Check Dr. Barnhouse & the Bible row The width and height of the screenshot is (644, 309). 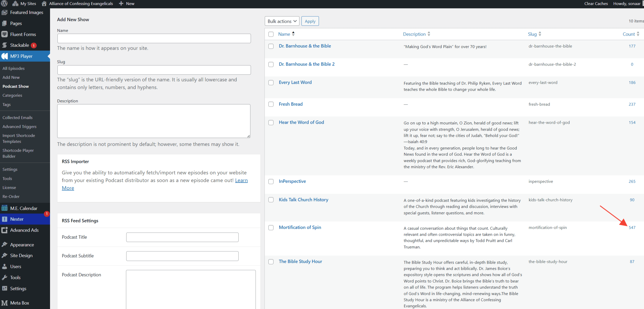pyautogui.click(x=271, y=46)
